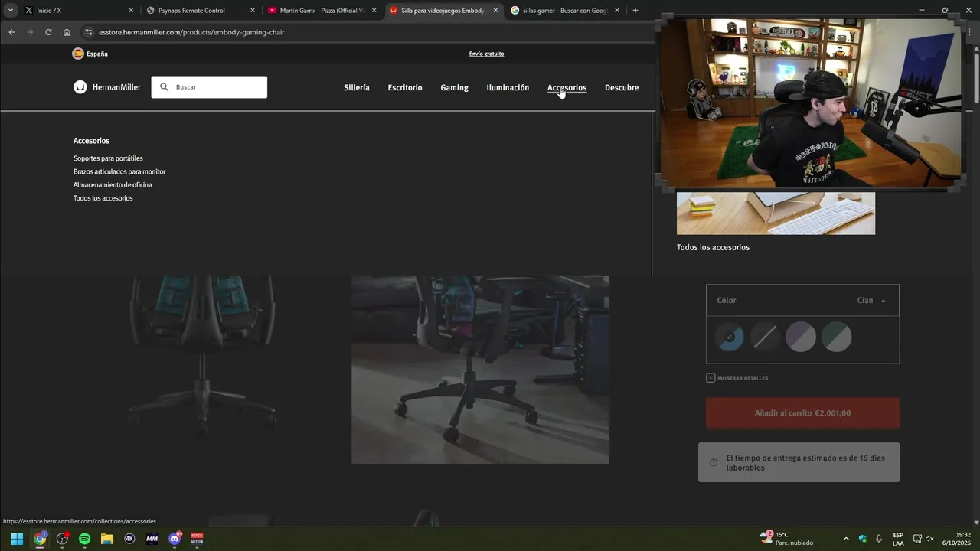Close the sillas gamer Google tab
980x551 pixels.
(x=617, y=11)
